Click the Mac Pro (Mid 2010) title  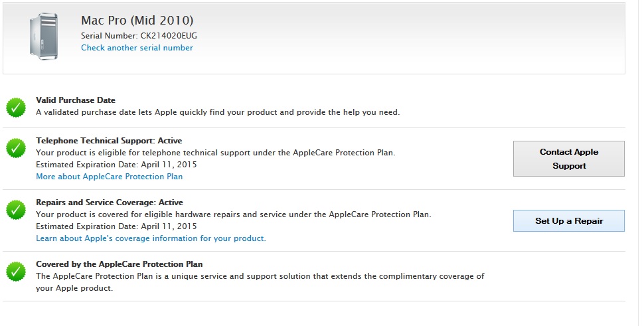137,21
